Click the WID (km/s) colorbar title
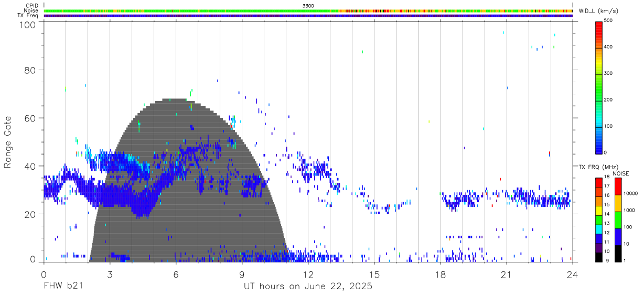Screen dimensions: 644x297 (598, 10)
